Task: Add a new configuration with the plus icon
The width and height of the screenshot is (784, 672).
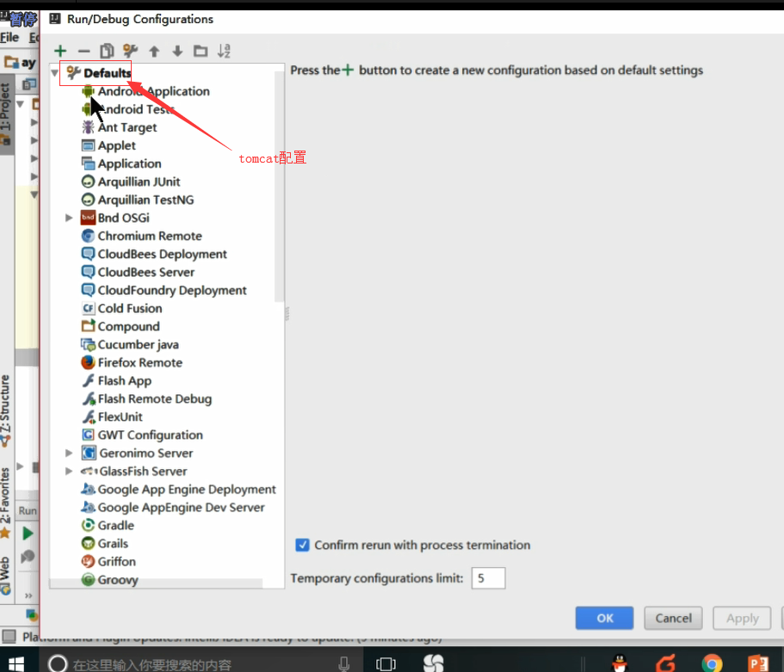Action: (60, 51)
